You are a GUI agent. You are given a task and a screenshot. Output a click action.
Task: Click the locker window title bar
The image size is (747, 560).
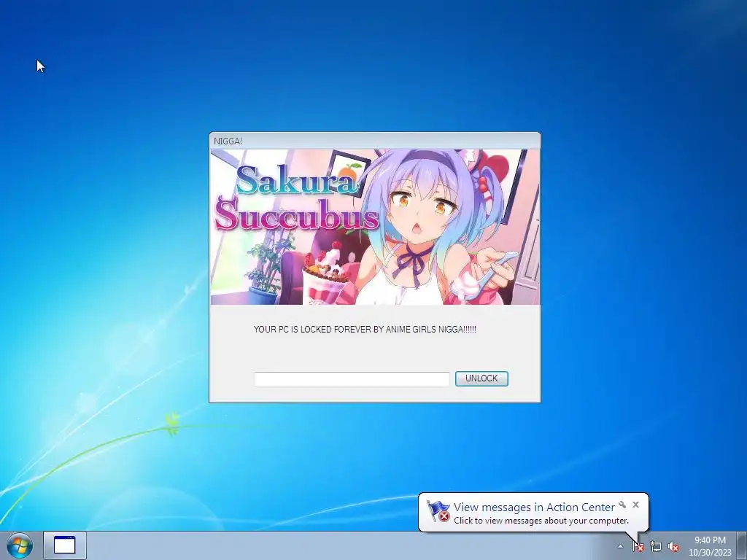click(x=375, y=141)
